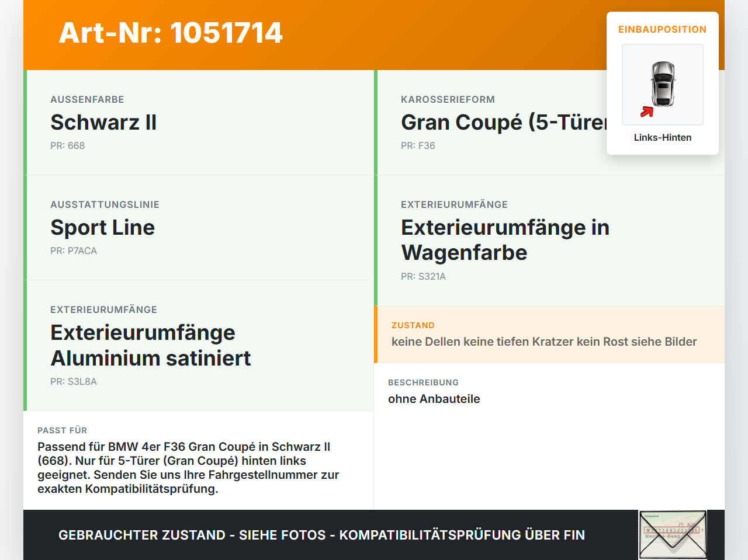The image size is (748, 560).
Task: Click the ZUSTAND condition box
Action: coord(549,334)
